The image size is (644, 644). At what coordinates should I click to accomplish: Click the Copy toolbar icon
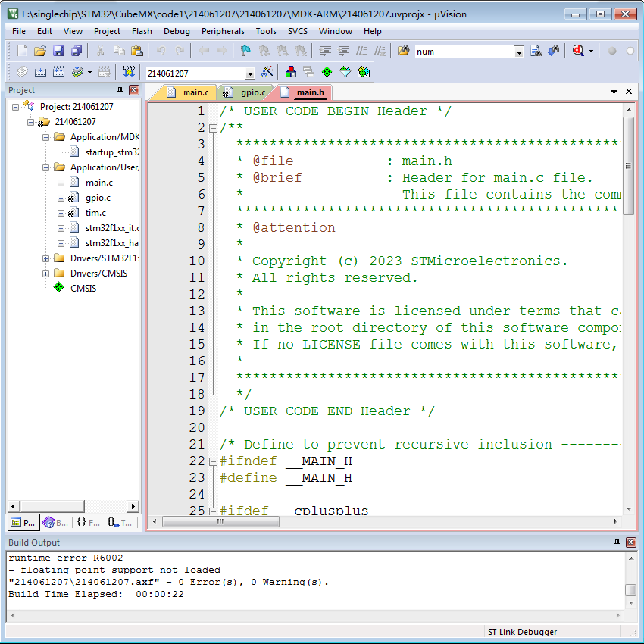119,51
